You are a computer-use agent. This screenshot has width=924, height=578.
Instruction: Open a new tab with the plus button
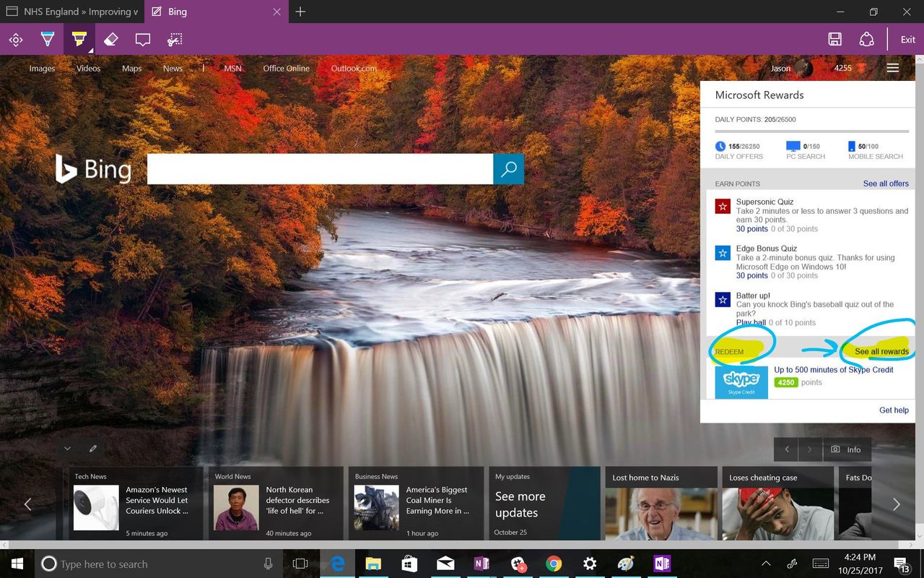click(x=300, y=12)
